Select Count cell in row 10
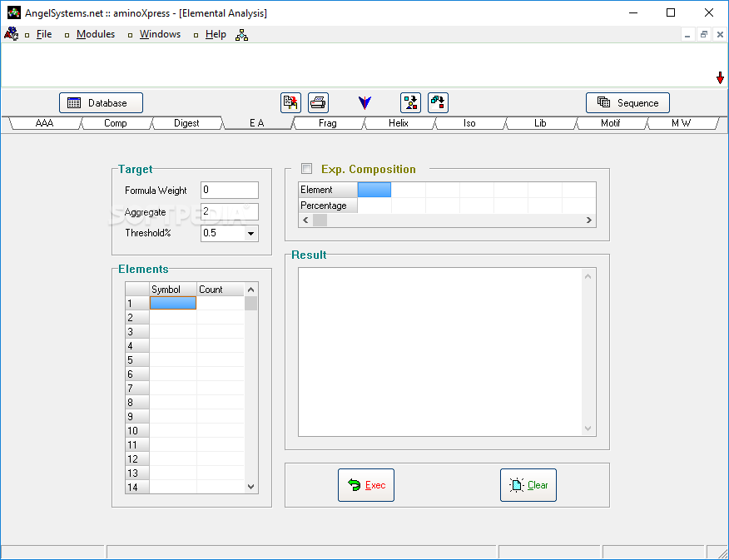729x560 pixels. tap(221, 430)
